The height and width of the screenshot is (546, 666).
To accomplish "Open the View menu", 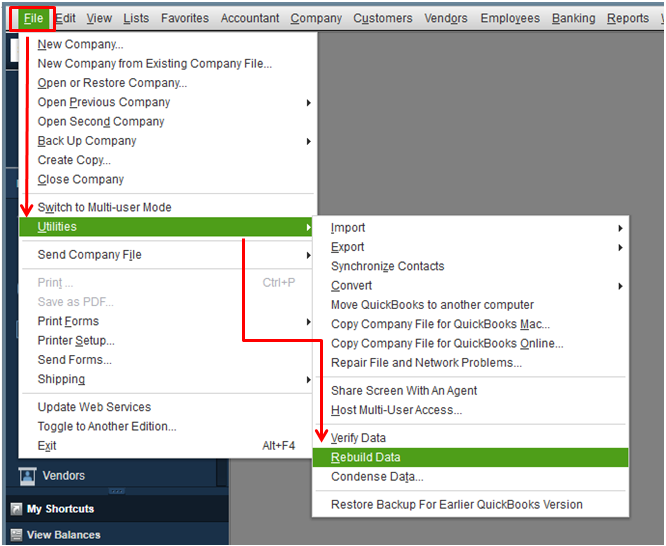I will coord(99,18).
